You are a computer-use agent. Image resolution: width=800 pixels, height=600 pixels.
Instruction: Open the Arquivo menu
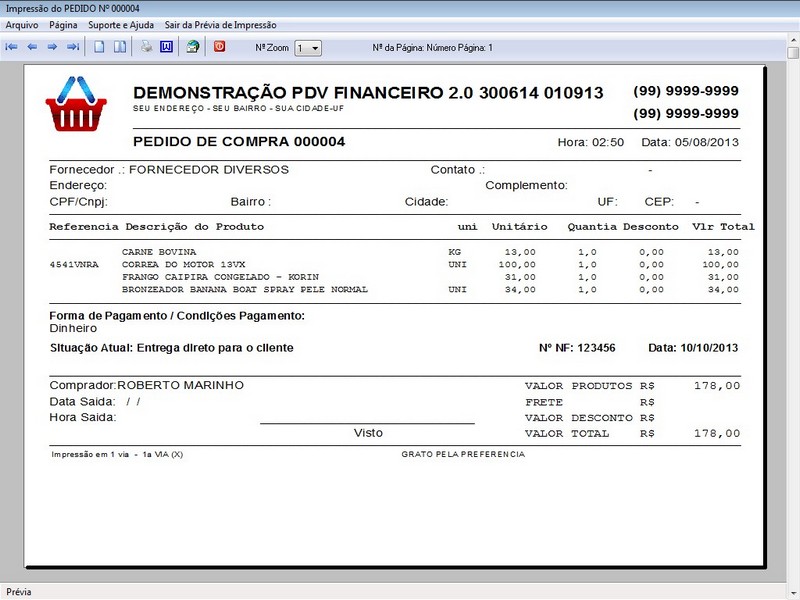tap(22, 24)
